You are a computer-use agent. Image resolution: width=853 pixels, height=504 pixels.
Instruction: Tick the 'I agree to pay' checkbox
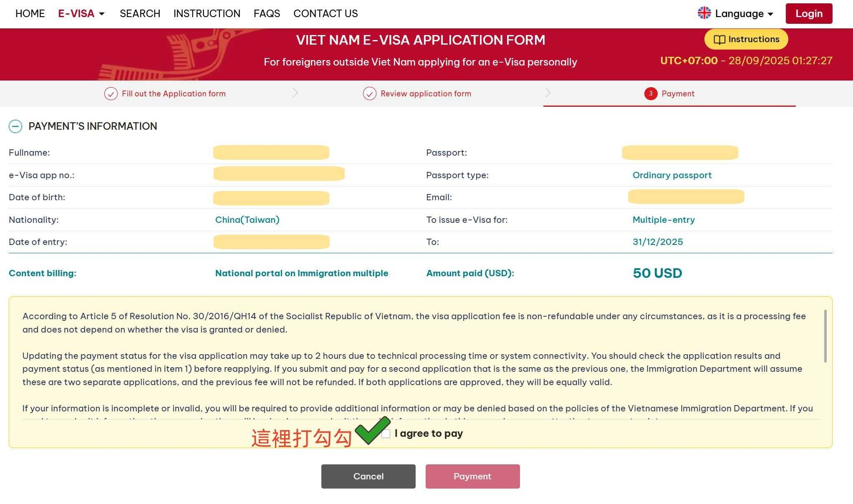click(386, 434)
